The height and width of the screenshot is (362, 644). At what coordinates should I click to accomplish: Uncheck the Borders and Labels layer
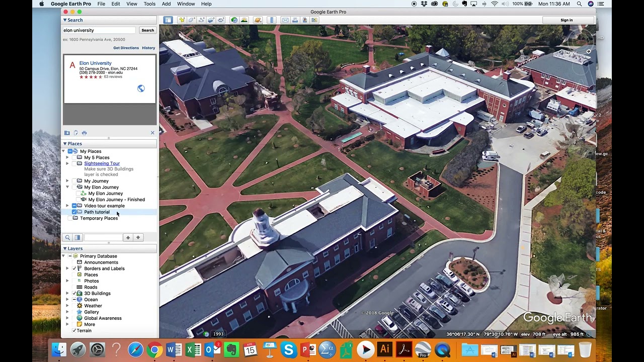coord(74,268)
